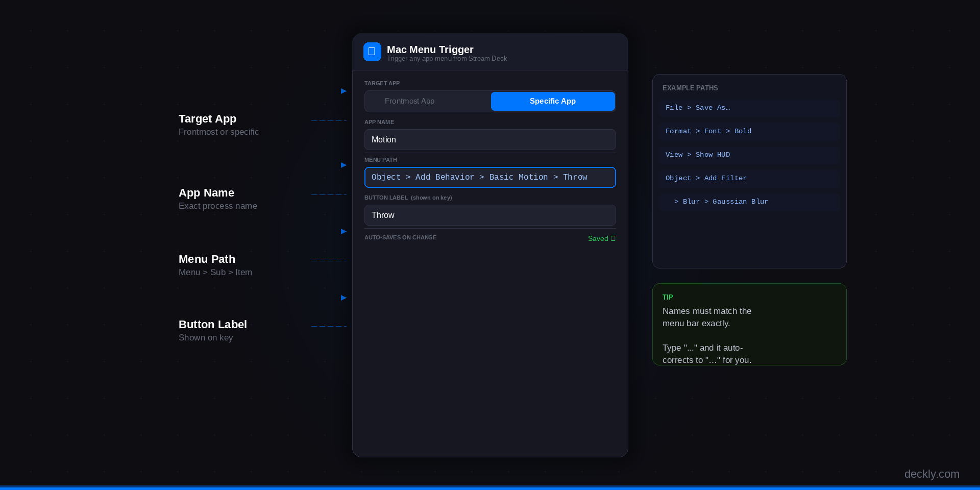Click the Trigger any app menu subtitle
The image size is (980, 490).
(447, 59)
